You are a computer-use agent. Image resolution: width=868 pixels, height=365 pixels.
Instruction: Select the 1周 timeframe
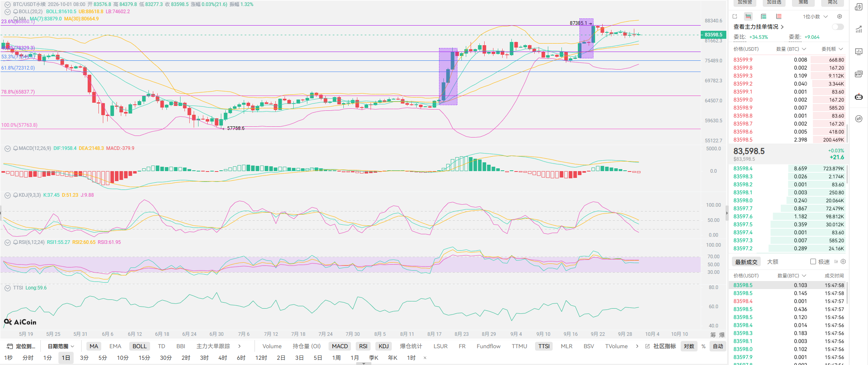(x=337, y=358)
